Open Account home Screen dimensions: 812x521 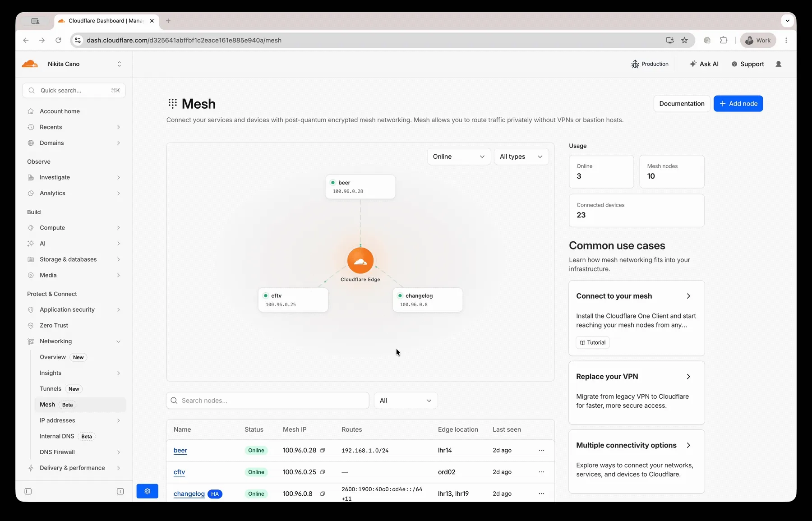pos(74,111)
